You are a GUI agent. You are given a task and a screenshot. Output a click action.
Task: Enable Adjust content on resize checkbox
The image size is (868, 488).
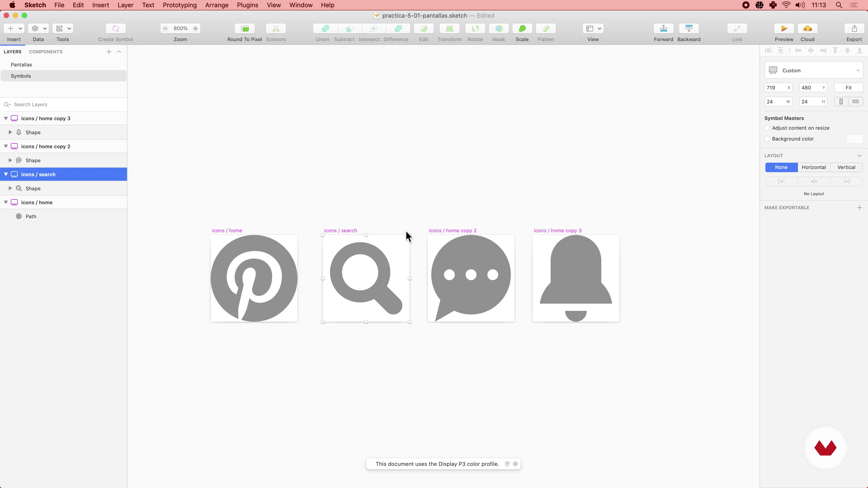pos(767,128)
